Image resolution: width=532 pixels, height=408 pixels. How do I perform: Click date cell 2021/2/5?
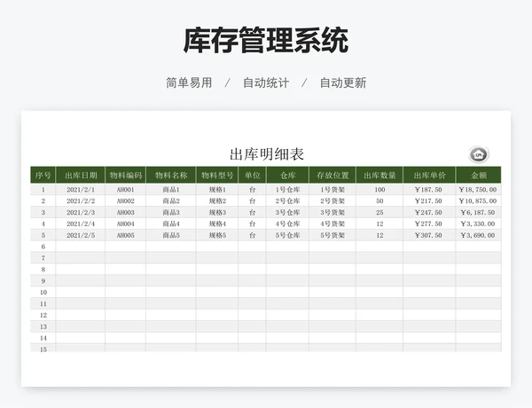coord(81,235)
